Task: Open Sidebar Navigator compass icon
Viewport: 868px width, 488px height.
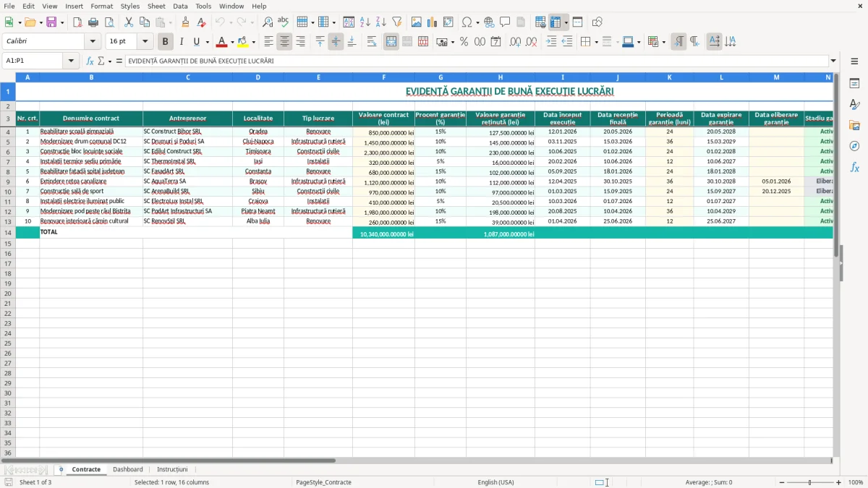Action: pyautogui.click(x=854, y=146)
